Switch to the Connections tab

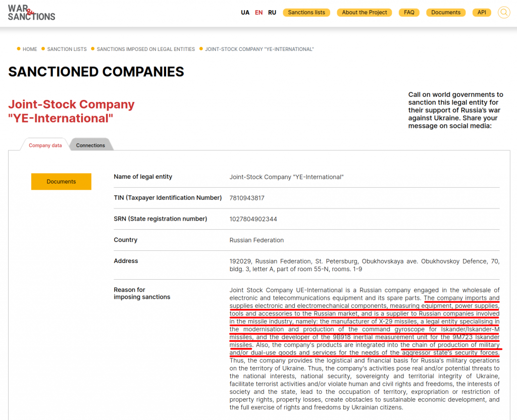click(90, 145)
